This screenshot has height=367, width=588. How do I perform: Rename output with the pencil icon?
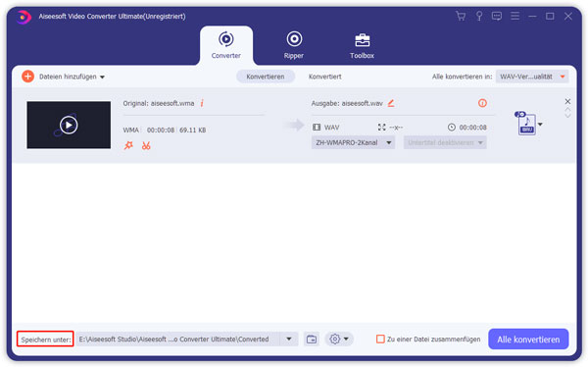click(391, 103)
